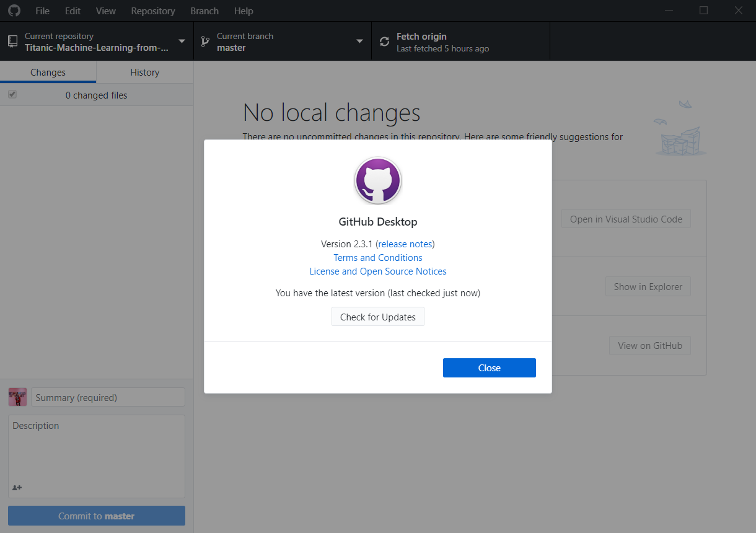Switch to the History tab
This screenshot has width=756, height=533.
144,72
